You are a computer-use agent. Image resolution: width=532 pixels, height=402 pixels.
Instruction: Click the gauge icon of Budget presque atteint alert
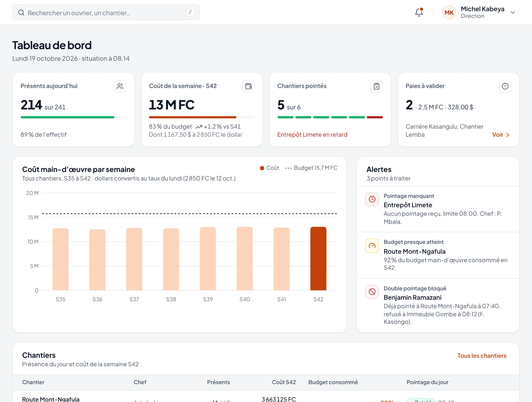coord(372,246)
